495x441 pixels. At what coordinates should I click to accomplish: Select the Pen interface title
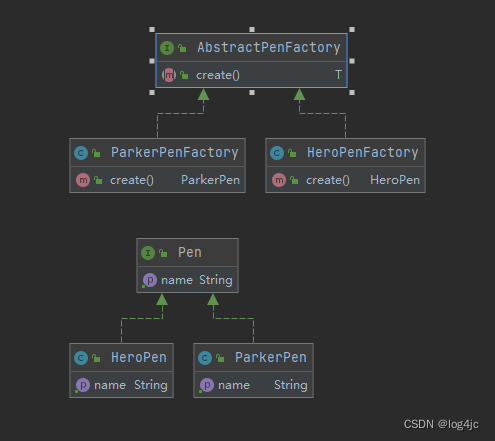pyautogui.click(x=190, y=252)
